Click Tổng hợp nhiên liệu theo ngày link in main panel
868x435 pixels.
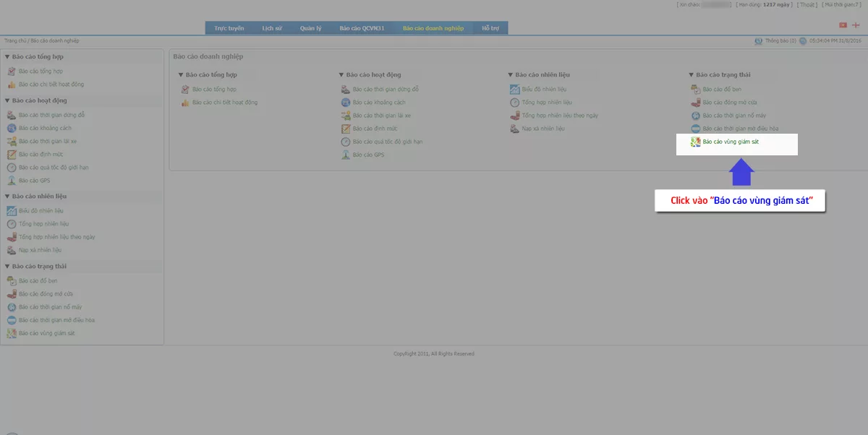560,116
